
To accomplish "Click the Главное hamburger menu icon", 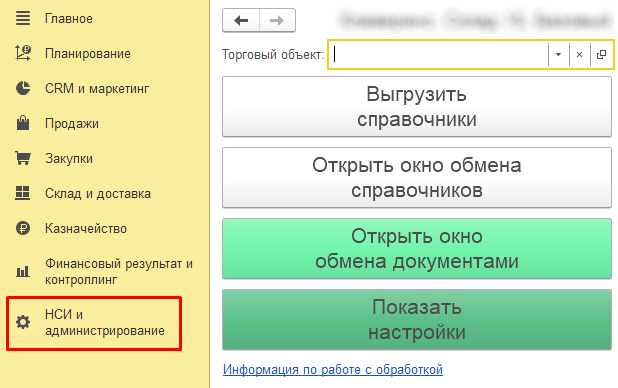I will pyautogui.click(x=23, y=18).
